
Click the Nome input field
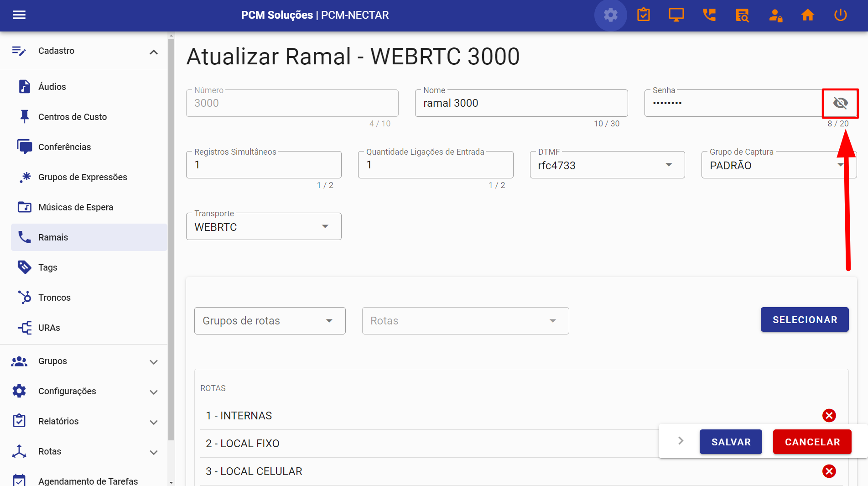521,103
